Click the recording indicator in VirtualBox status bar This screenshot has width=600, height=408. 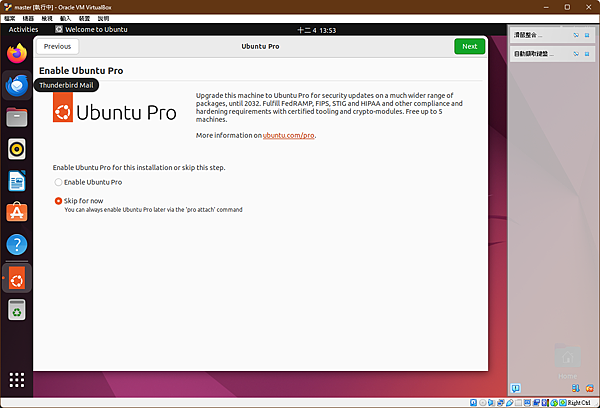[536, 403]
